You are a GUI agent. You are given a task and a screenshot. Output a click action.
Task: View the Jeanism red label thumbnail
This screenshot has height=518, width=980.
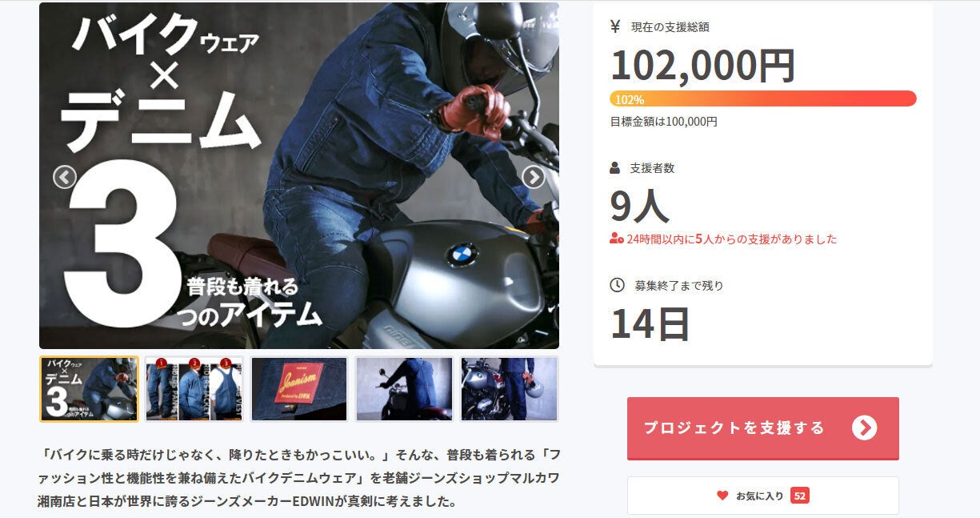(299, 389)
